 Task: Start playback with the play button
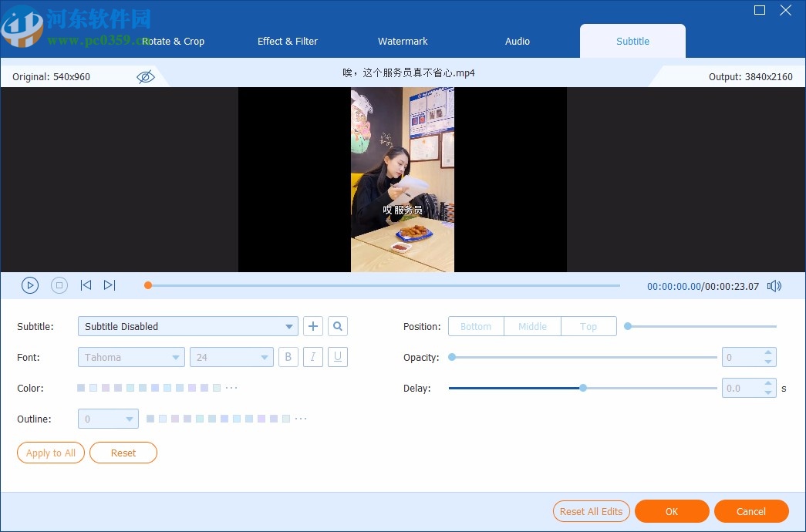[30, 285]
